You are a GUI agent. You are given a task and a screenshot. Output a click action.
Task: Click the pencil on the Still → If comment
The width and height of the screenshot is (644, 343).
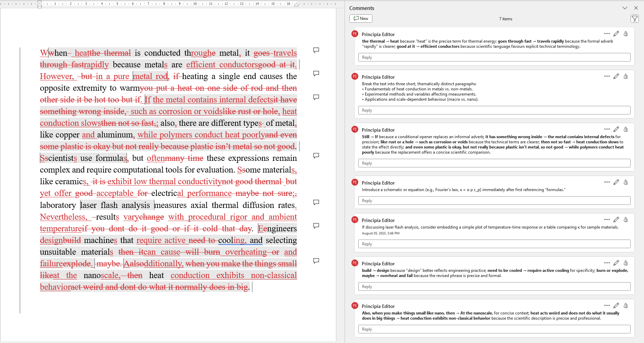[616, 129]
